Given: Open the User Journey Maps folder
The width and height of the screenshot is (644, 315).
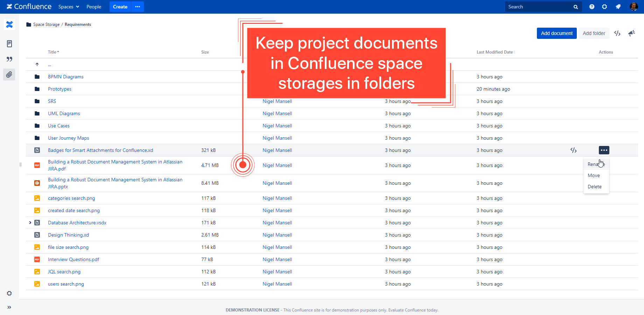Looking at the screenshot, I should 68,138.
